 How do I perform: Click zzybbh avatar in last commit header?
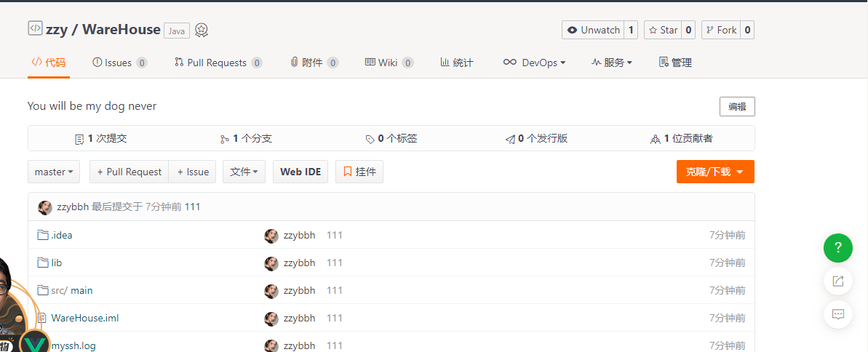(x=45, y=207)
